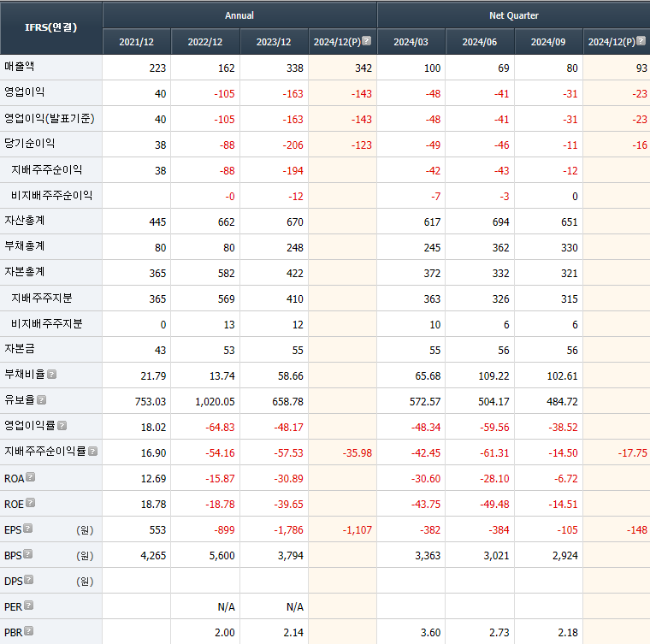Click help icon next to PBR

[28, 631]
